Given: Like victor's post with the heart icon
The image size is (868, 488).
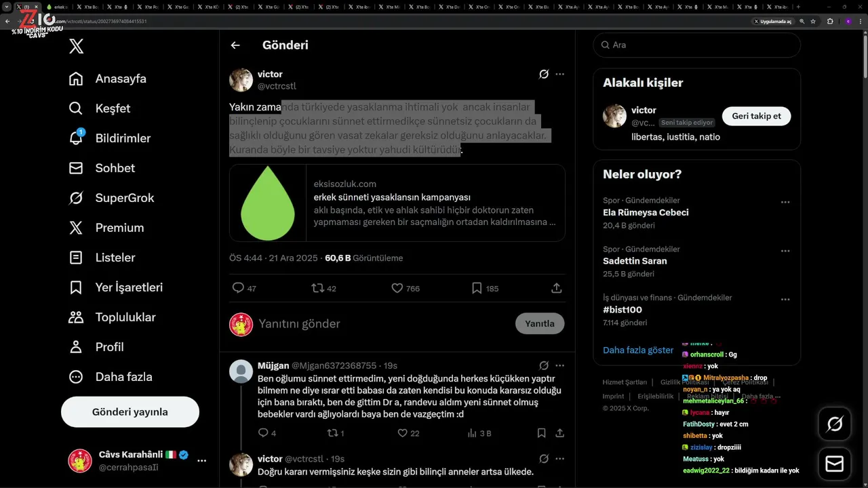Looking at the screenshot, I should click(397, 288).
